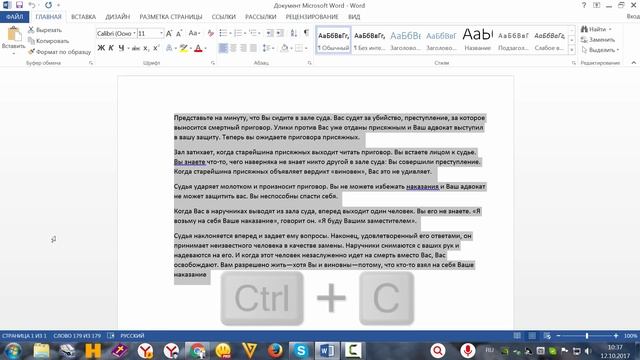The image size is (640, 360).
Task: Click zoom in plus button
Action: (x=616, y=336)
